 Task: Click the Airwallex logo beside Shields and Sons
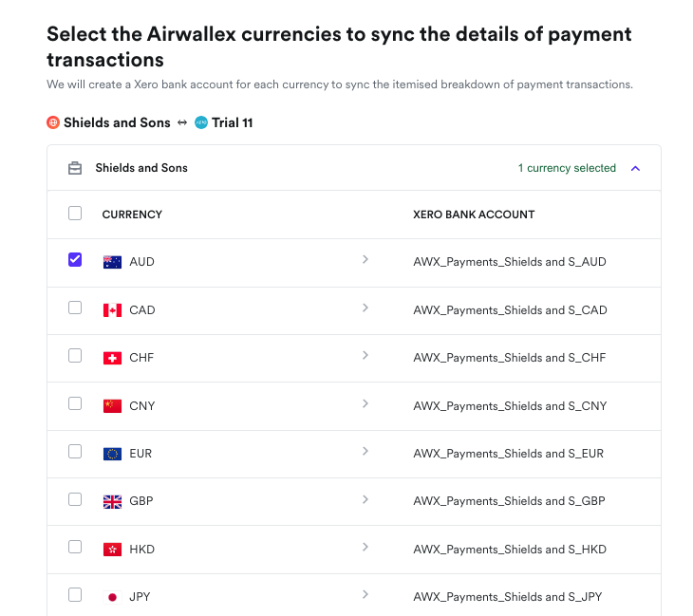[x=53, y=122]
